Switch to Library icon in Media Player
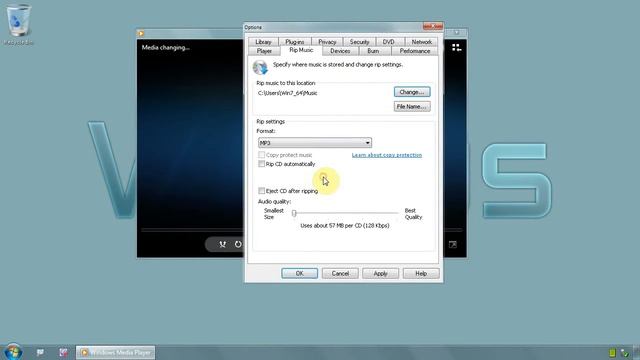The height and width of the screenshot is (360, 640). click(x=456, y=47)
